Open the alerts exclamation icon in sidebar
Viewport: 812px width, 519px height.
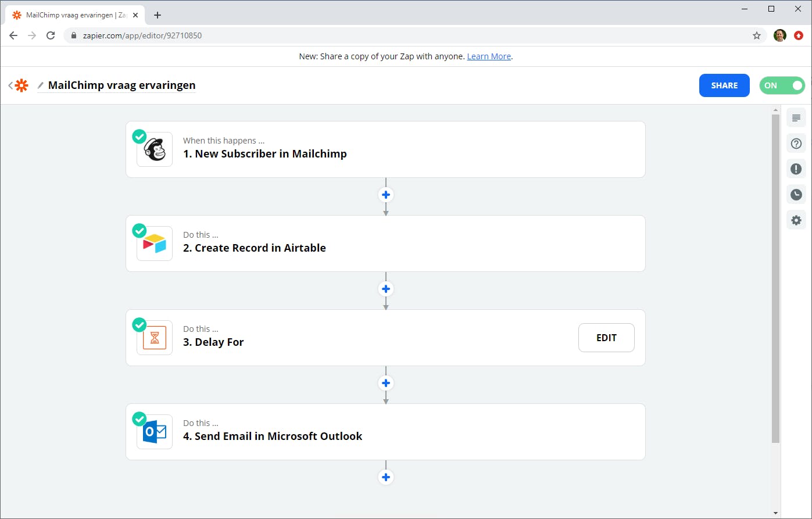[796, 169]
